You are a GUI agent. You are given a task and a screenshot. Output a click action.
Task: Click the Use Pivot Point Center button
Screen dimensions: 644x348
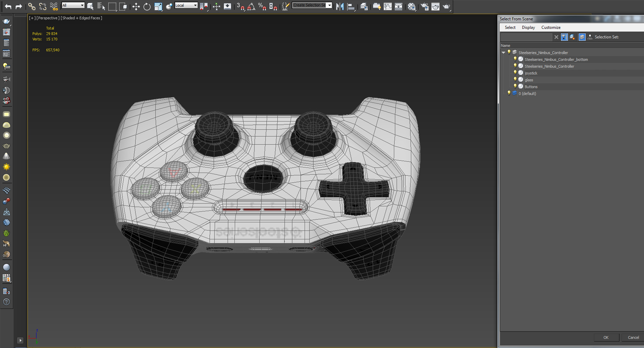pos(204,7)
